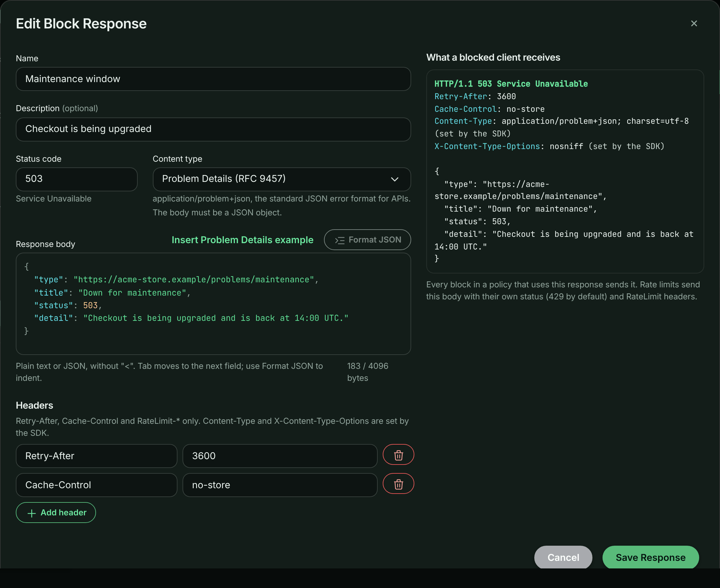Click the Response body label

(x=45, y=244)
